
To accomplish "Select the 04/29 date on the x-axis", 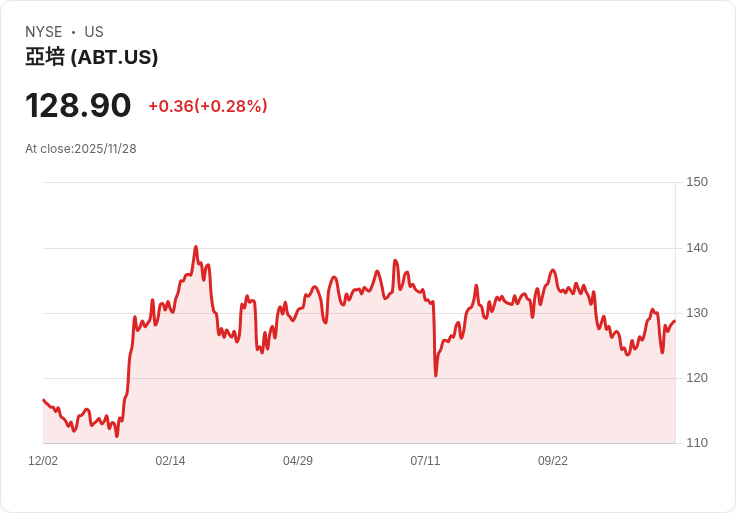I will (x=298, y=461).
